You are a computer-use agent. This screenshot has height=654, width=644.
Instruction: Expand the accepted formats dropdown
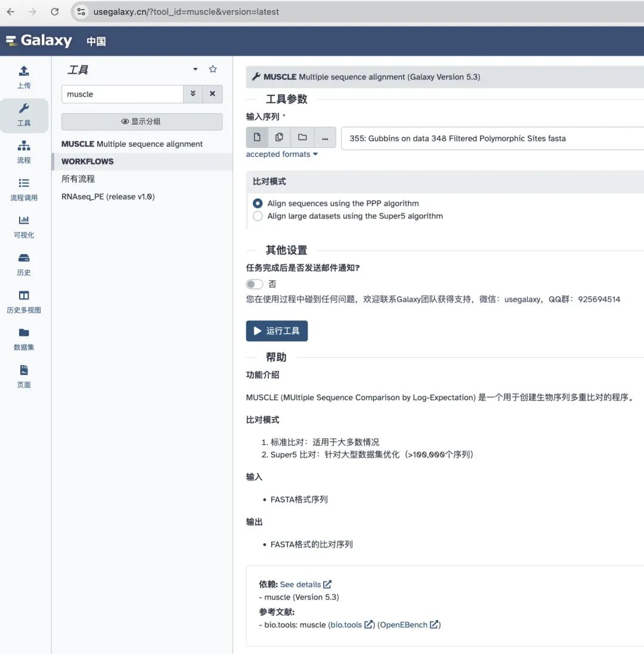coord(282,155)
